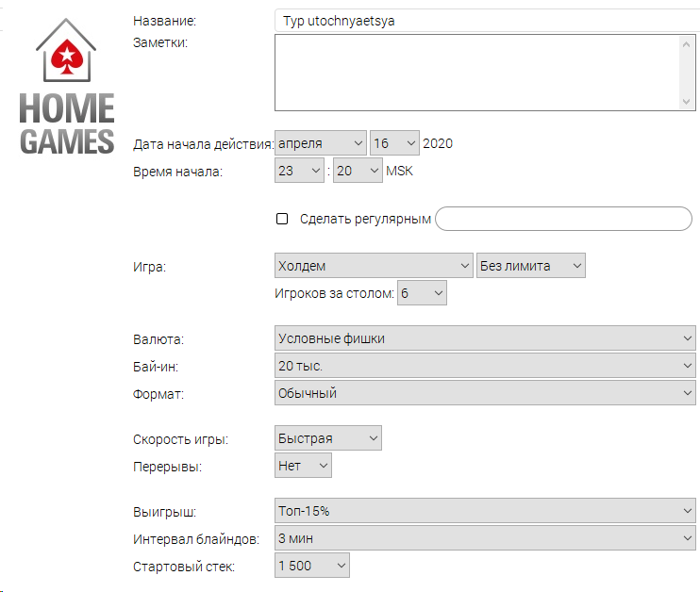Click the notes scrollbar down arrow

pos(686,102)
